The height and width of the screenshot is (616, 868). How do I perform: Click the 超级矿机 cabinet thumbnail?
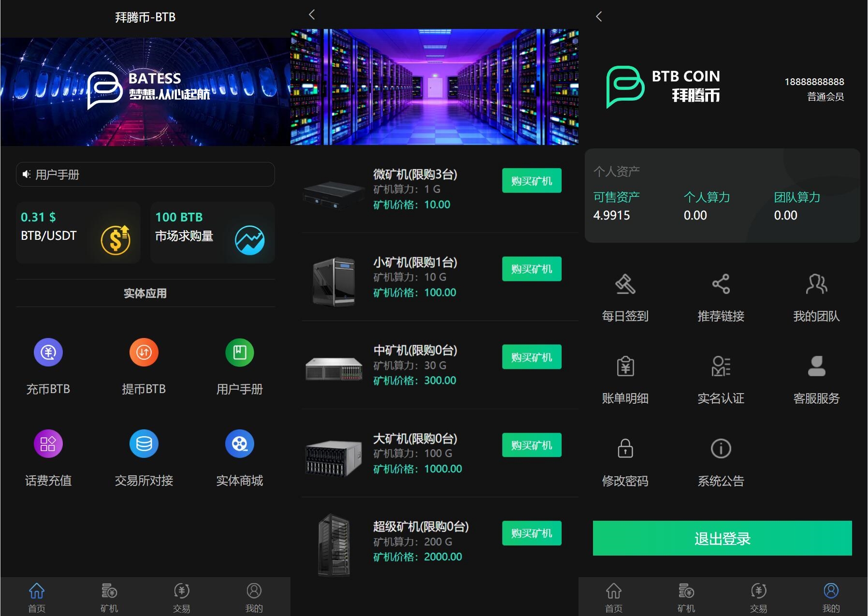click(x=334, y=545)
